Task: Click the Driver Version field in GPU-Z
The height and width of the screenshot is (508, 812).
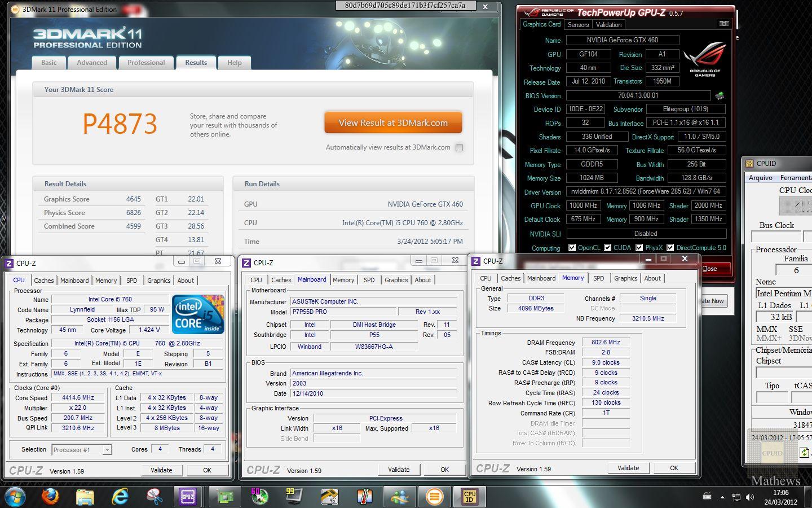Action: 646,191
